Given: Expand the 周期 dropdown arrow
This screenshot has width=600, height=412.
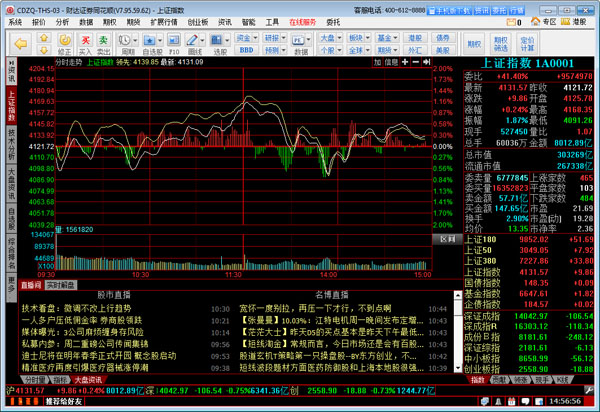Looking at the screenshot, I should click(135, 40).
